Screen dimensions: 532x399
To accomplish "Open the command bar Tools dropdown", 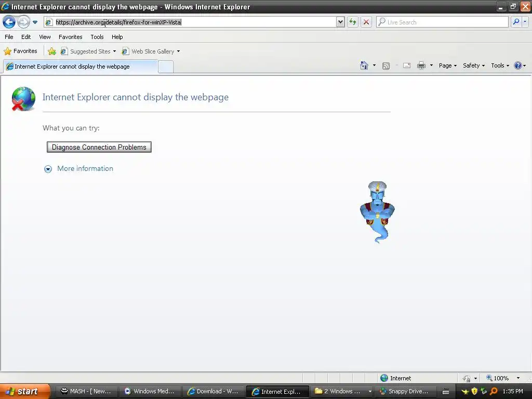I will [x=500, y=65].
